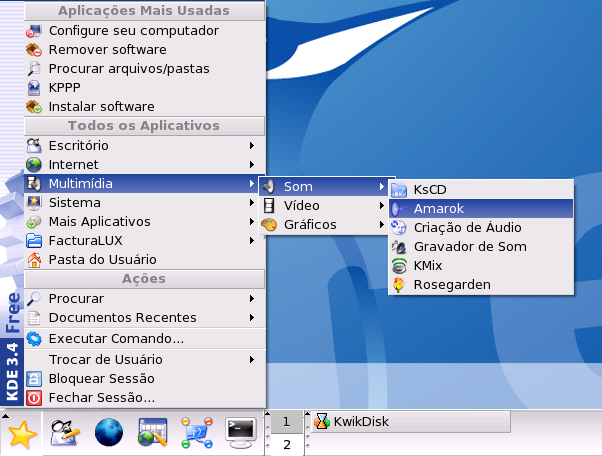Click the Sistema category icon
The image size is (602, 456).
(34, 203)
